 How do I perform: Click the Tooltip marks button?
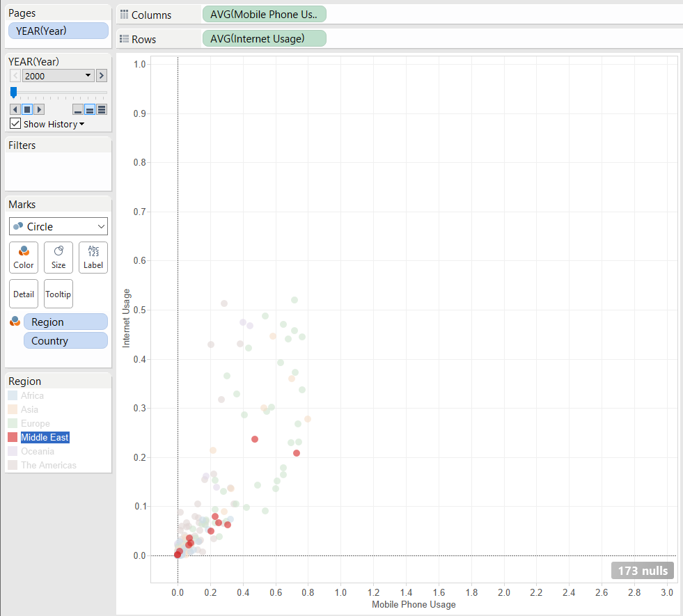click(58, 294)
